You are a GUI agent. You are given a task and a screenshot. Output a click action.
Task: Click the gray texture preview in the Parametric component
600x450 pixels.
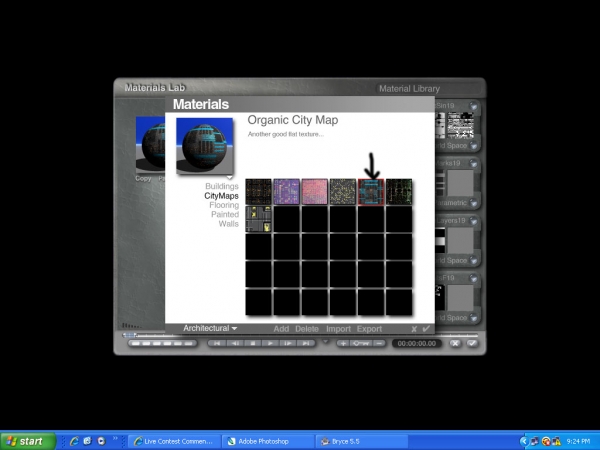click(x=461, y=183)
